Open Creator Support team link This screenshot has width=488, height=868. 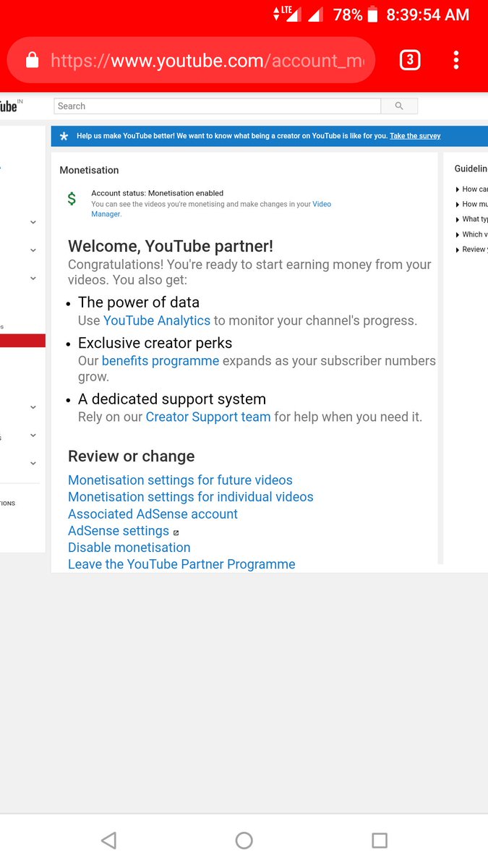[208, 417]
